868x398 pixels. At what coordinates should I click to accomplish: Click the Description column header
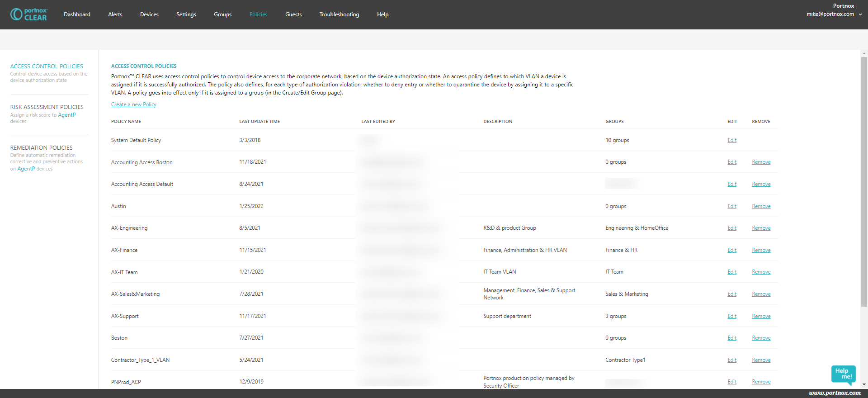(498, 122)
